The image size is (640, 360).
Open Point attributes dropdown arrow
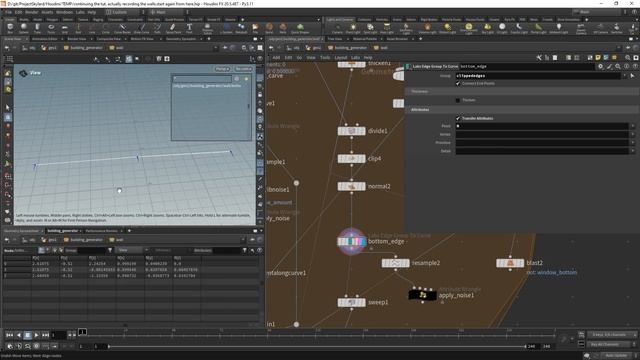click(x=633, y=126)
